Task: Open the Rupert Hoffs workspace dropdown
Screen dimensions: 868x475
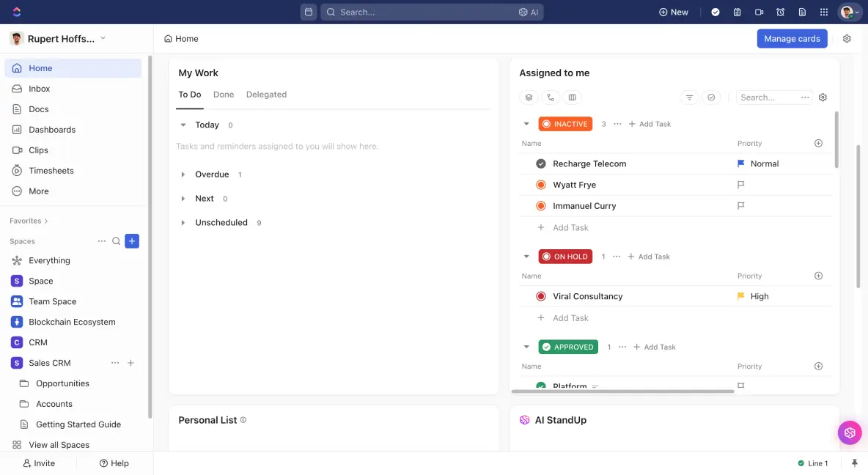Action: (103, 38)
